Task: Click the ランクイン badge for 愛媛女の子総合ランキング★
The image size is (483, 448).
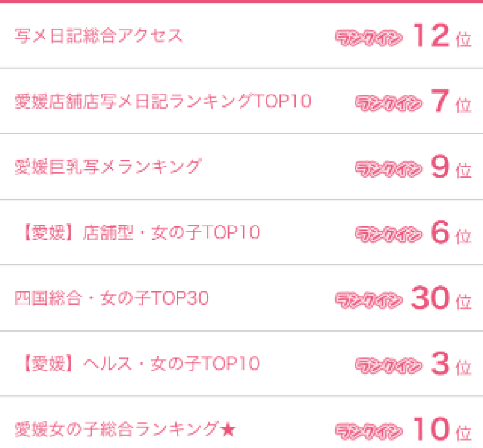Action: 369,431
